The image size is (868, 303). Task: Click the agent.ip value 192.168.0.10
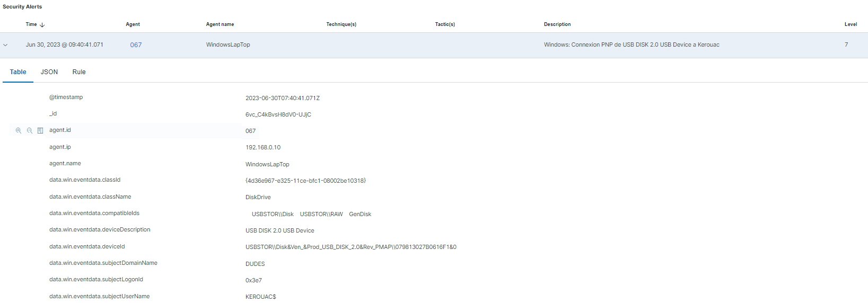[263, 147]
